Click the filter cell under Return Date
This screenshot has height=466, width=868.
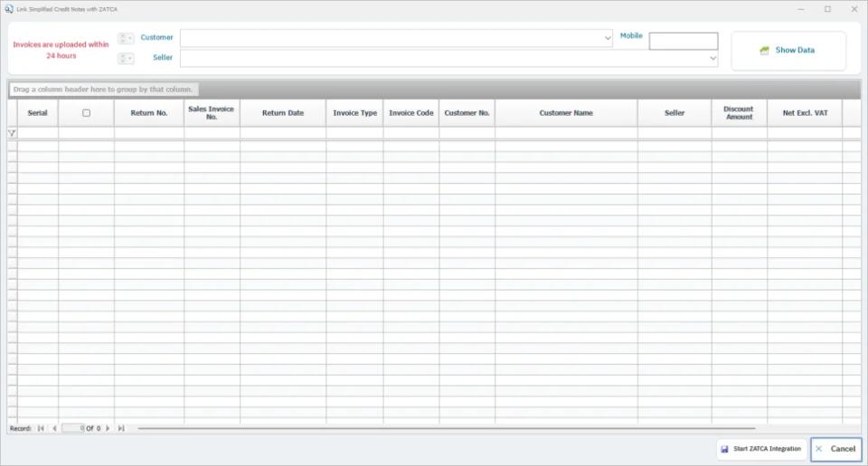(283, 133)
